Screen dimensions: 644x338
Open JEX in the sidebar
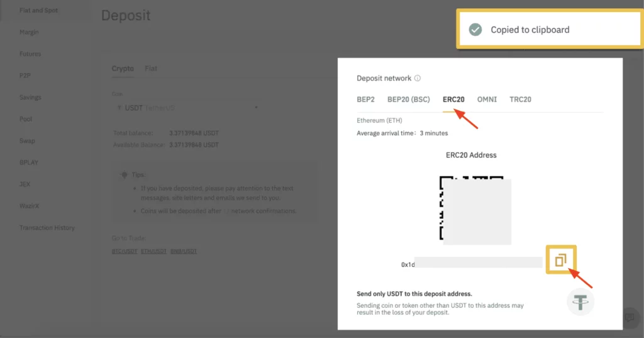(x=25, y=184)
